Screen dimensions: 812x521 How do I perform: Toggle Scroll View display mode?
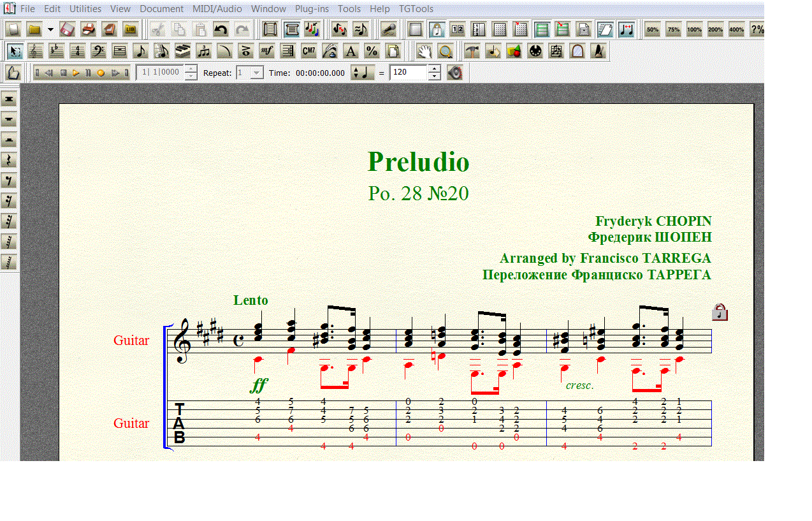pyautogui.click(x=270, y=29)
